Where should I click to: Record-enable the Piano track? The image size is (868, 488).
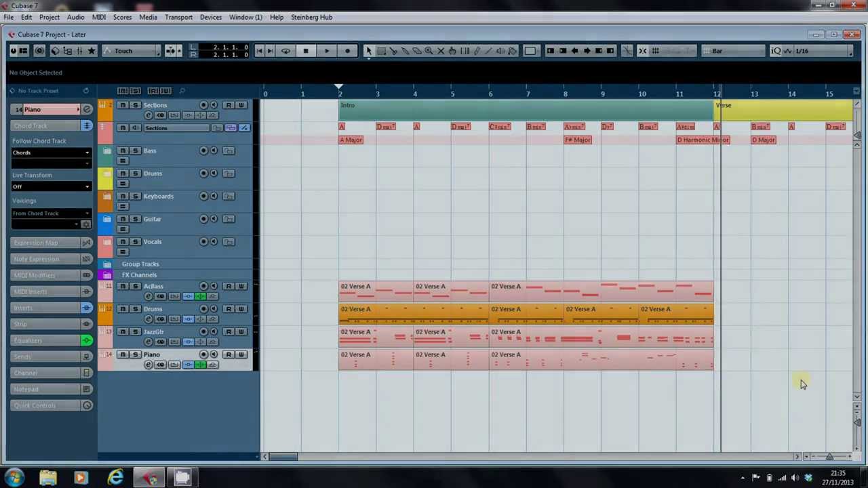(203, 354)
